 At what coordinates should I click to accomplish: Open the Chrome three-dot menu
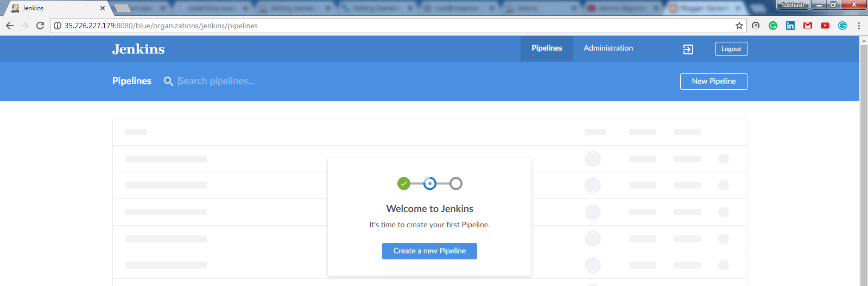(859, 26)
